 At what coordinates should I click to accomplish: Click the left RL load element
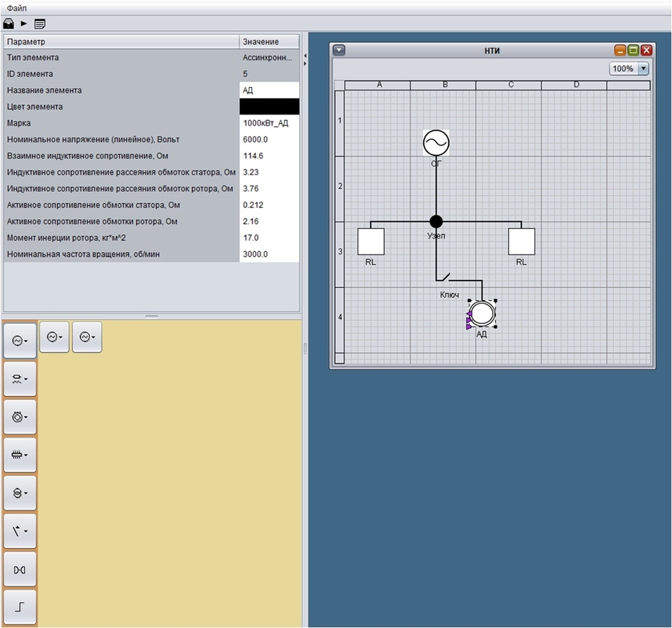[x=370, y=242]
